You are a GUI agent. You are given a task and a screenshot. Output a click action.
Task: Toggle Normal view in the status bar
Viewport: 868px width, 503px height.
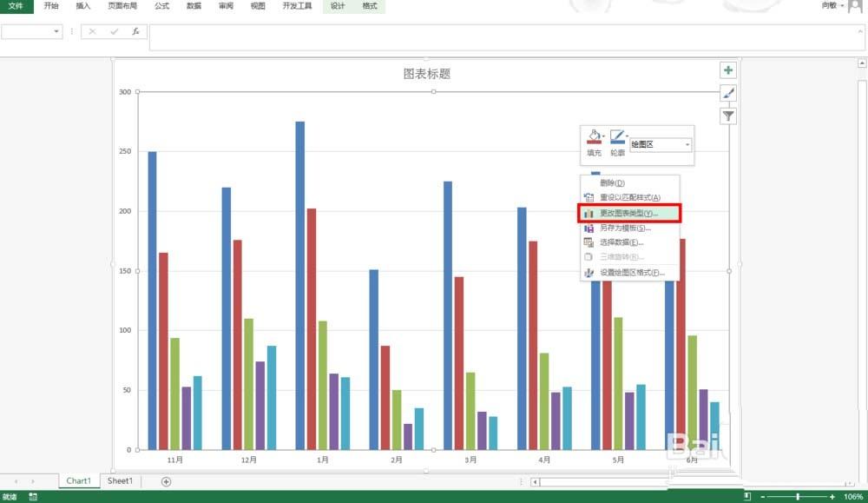pos(745,495)
